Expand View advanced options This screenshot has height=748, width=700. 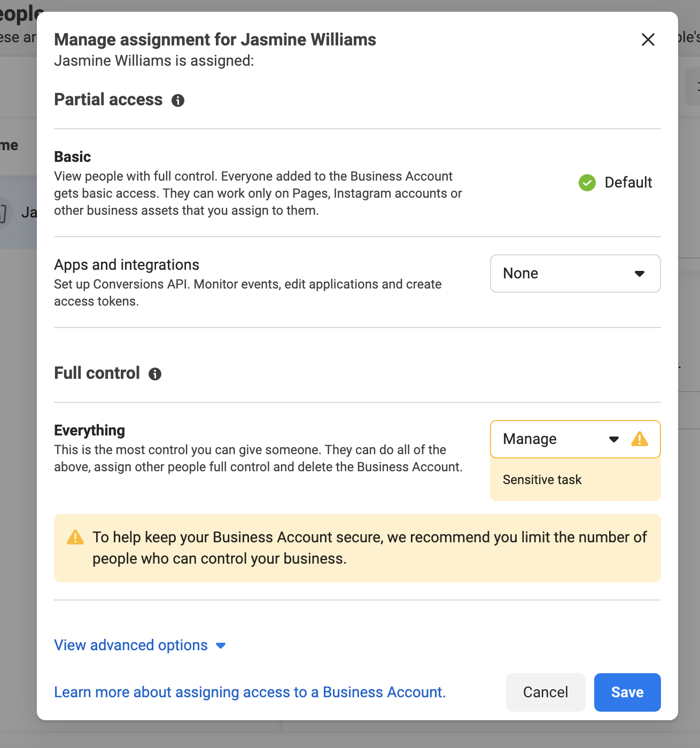click(131, 645)
